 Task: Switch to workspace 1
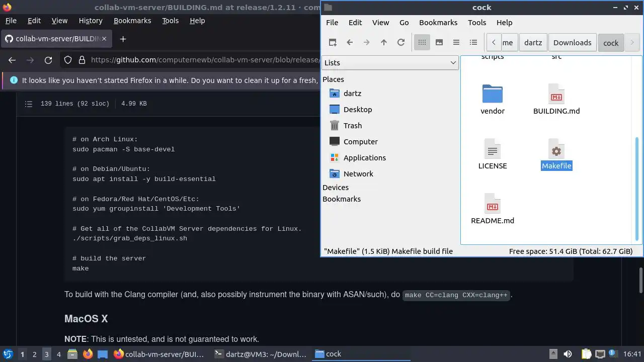coord(22,354)
